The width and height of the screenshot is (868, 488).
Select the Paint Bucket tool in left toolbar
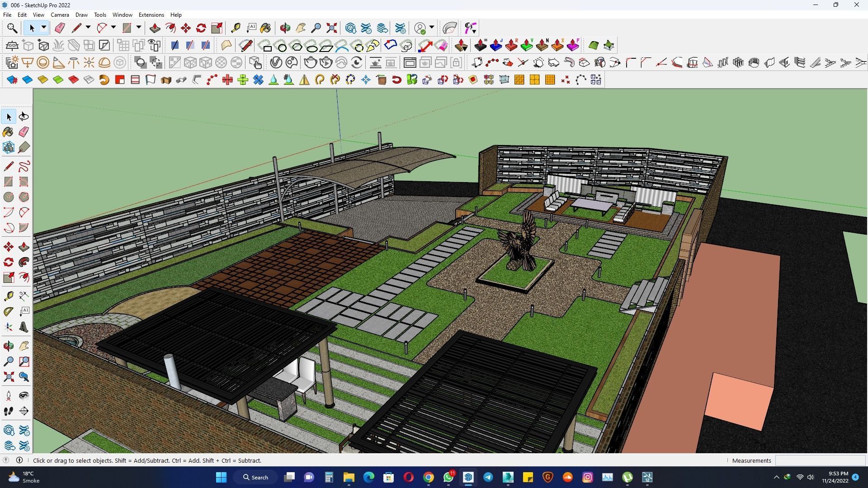click(8, 132)
